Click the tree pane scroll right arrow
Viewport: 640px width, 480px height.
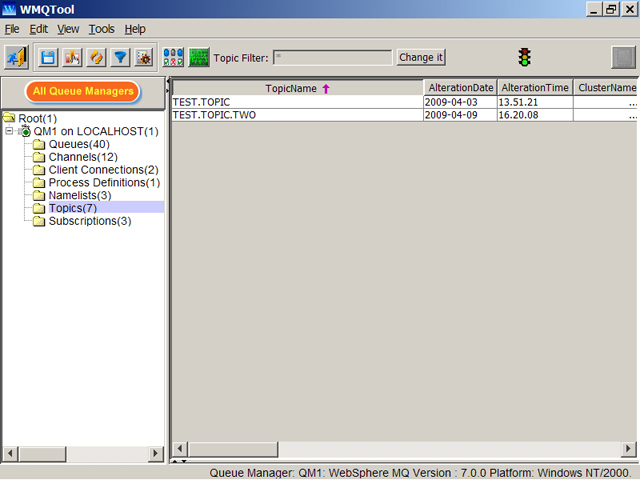tap(155, 453)
